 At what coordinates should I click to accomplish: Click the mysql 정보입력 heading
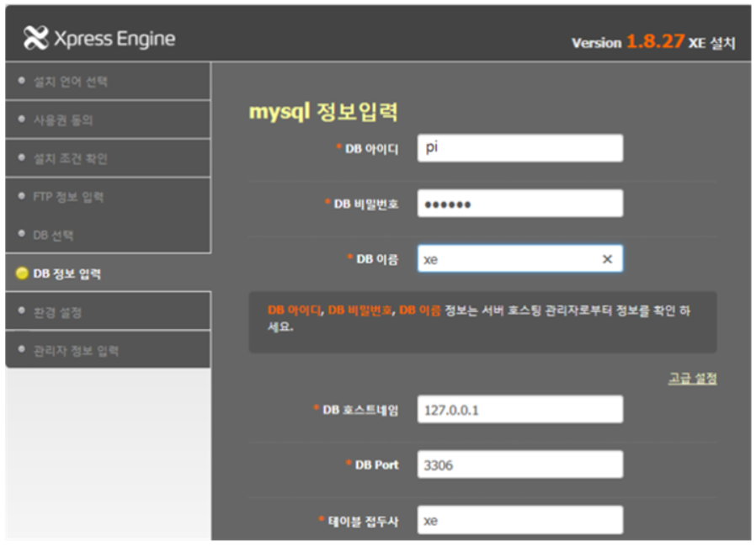[x=323, y=112]
